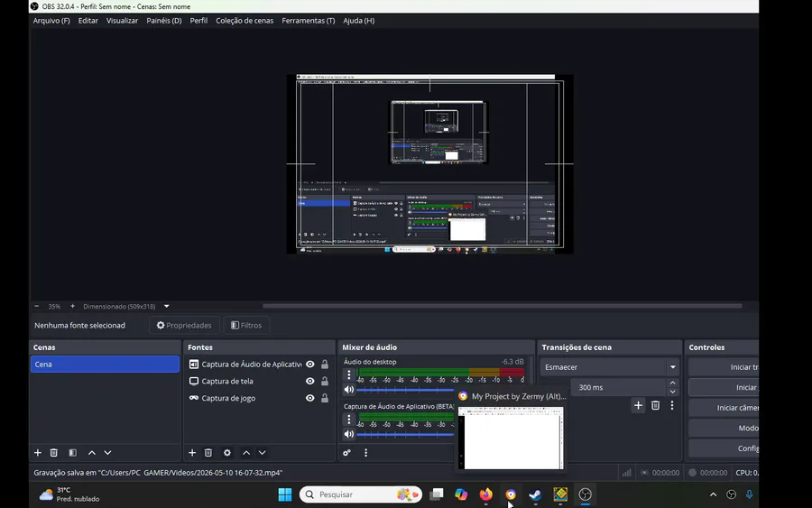
Task: Add a new scene with plus icon
Action: pyautogui.click(x=37, y=453)
